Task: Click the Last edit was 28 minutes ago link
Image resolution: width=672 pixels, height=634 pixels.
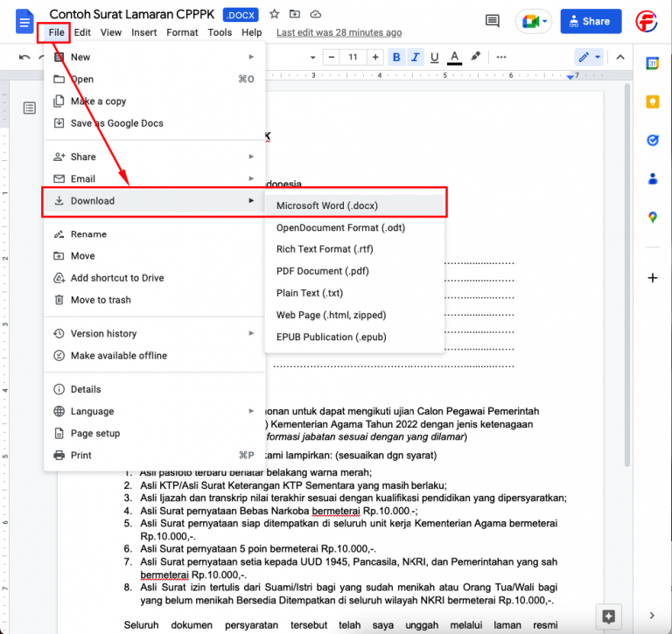Action: tap(339, 32)
